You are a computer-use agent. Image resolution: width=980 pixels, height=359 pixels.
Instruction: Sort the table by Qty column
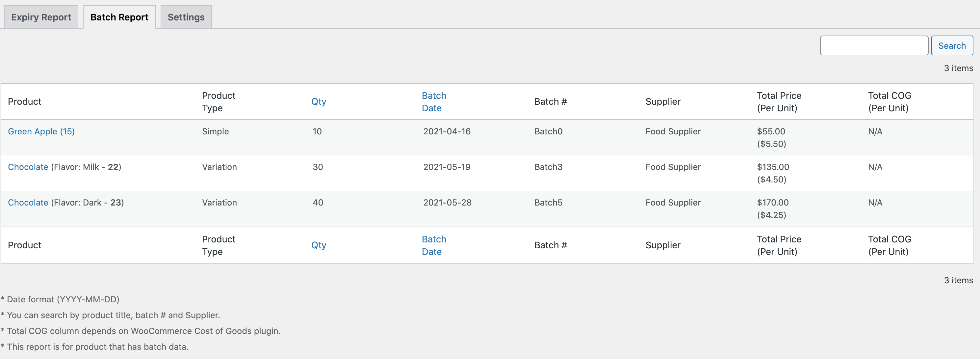(319, 101)
